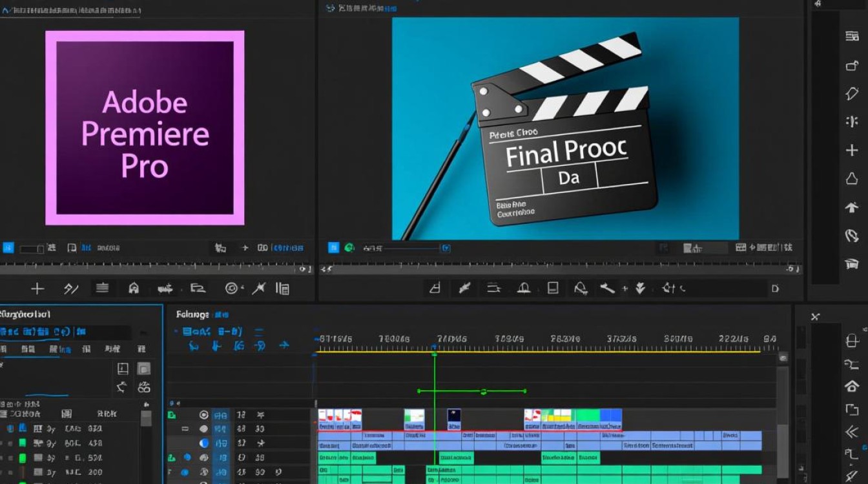Click the input box under the source monitor
868x484 pixels.
pyautogui.click(x=32, y=248)
